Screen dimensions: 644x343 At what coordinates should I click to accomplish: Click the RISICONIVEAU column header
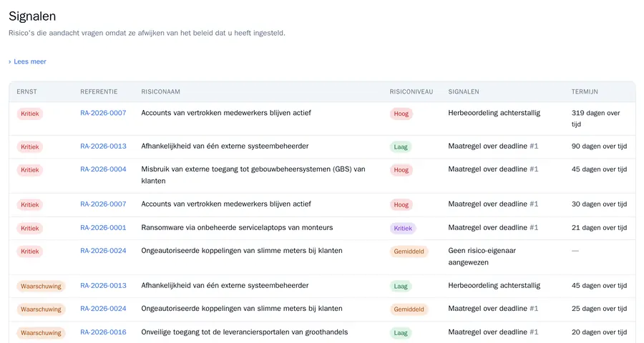click(411, 91)
